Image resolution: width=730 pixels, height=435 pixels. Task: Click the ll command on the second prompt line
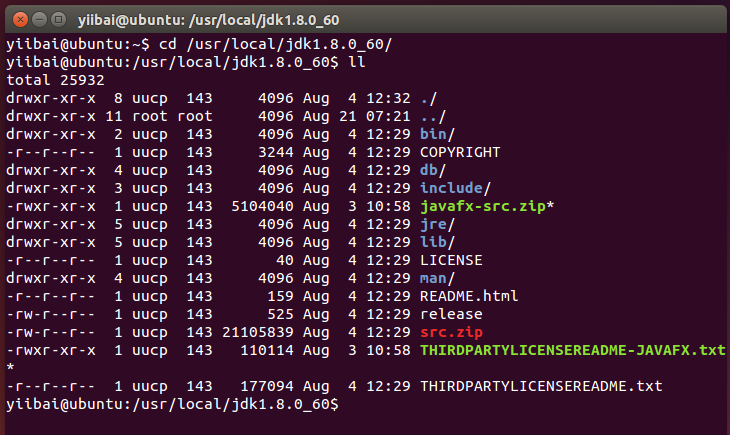pyautogui.click(x=357, y=62)
